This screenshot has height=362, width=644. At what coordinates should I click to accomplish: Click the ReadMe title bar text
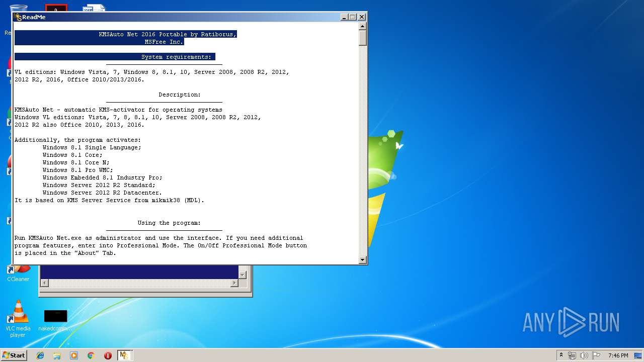click(x=34, y=17)
